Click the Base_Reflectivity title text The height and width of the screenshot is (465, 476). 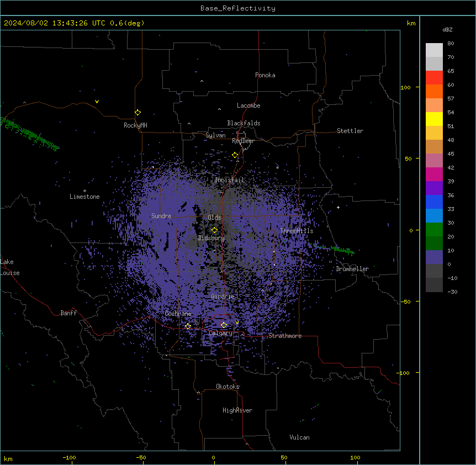(x=238, y=8)
